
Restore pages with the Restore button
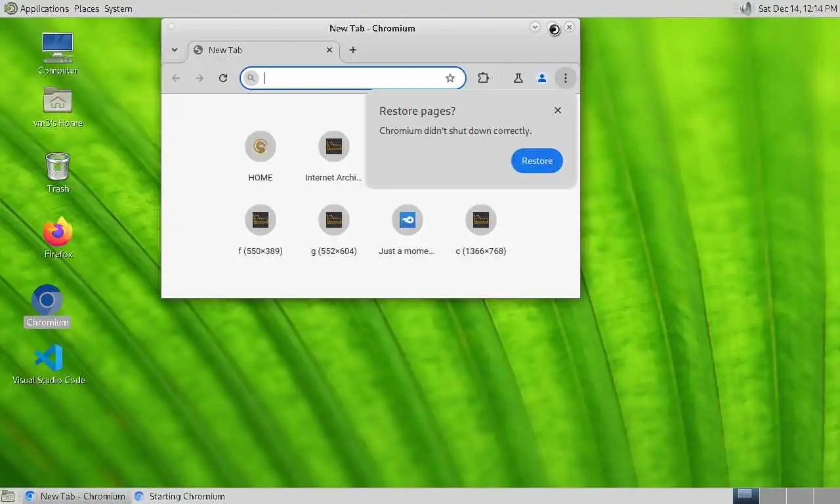point(537,161)
